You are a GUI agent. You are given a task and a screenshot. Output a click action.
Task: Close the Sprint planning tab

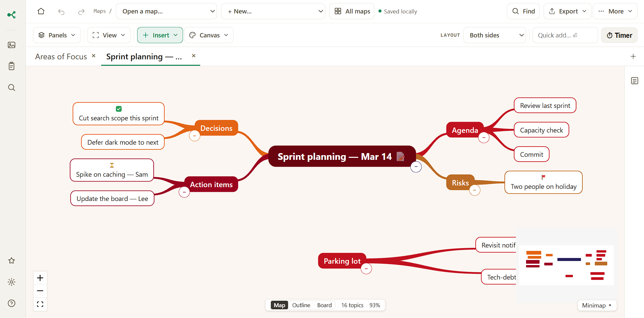[x=194, y=56]
